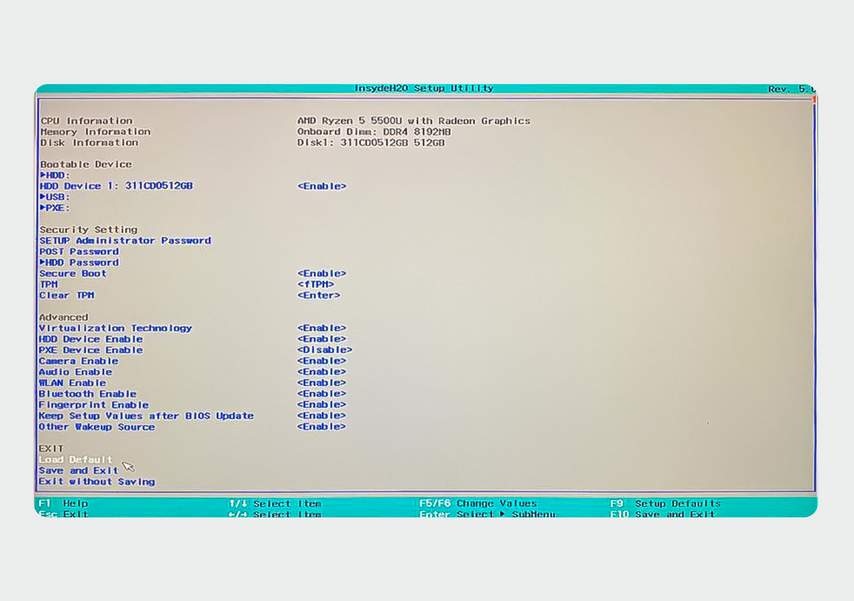Select Fingerprint Enable option
This screenshot has height=601, width=854.
(94, 405)
